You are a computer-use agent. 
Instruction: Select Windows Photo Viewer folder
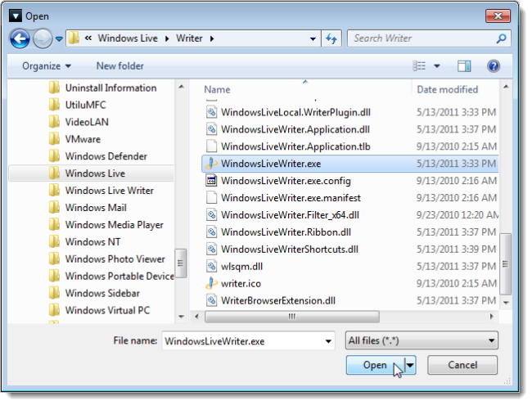point(115,259)
